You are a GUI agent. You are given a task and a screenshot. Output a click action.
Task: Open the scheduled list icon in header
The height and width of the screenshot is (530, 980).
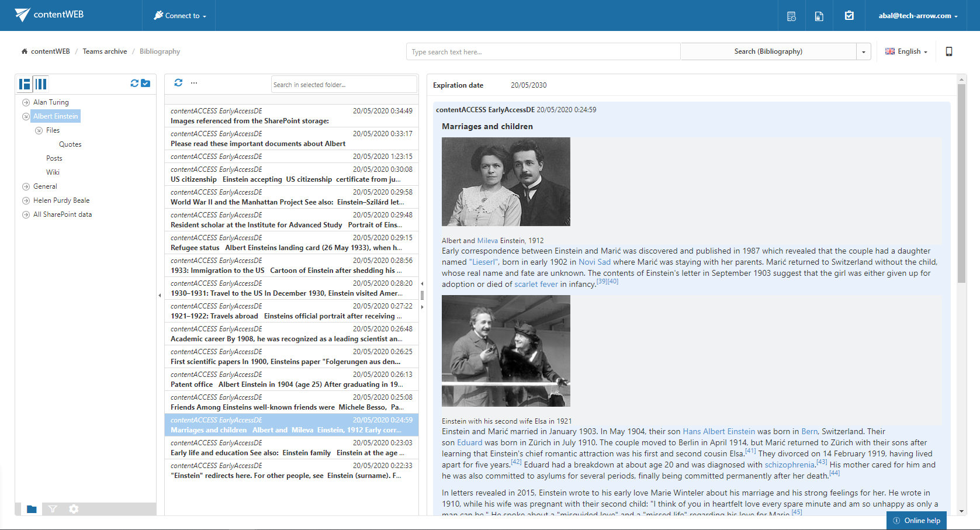click(791, 16)
